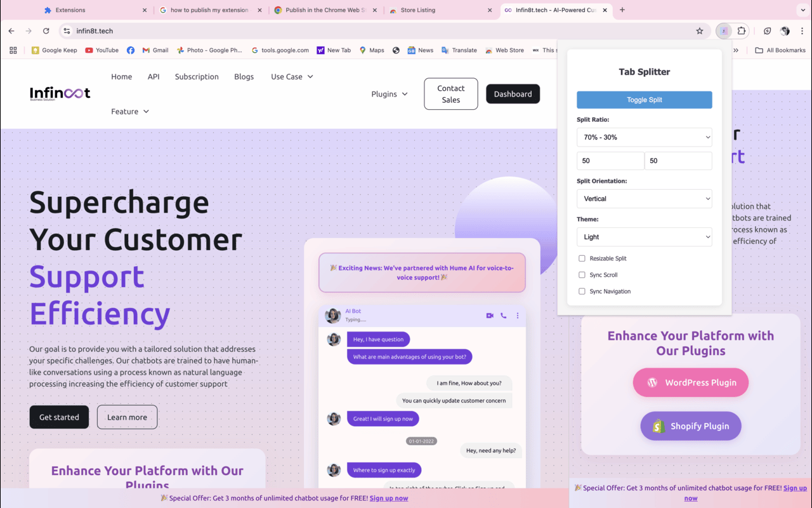Viewport: 812px width, 508px height.
Task: Click the phone call icon in AI Bot chat
Action: [x=504, y=316]
